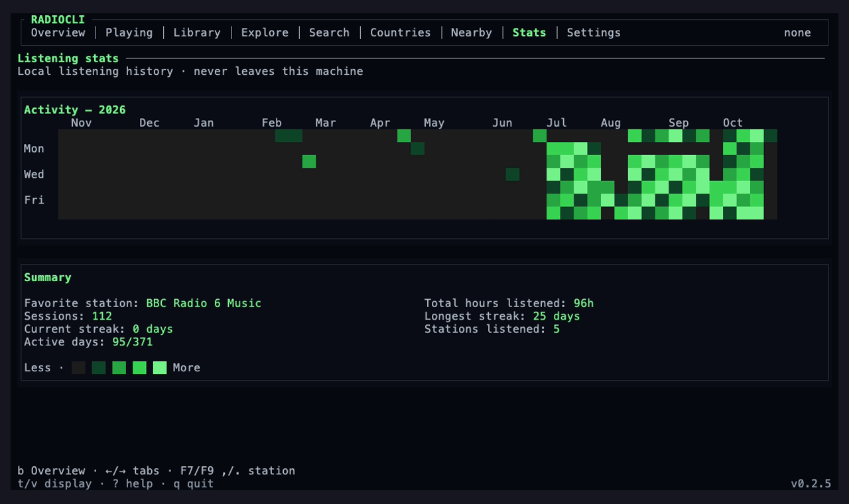Open the Settings tab
Viewport: 849px width, 504px height.
(594, 32)
